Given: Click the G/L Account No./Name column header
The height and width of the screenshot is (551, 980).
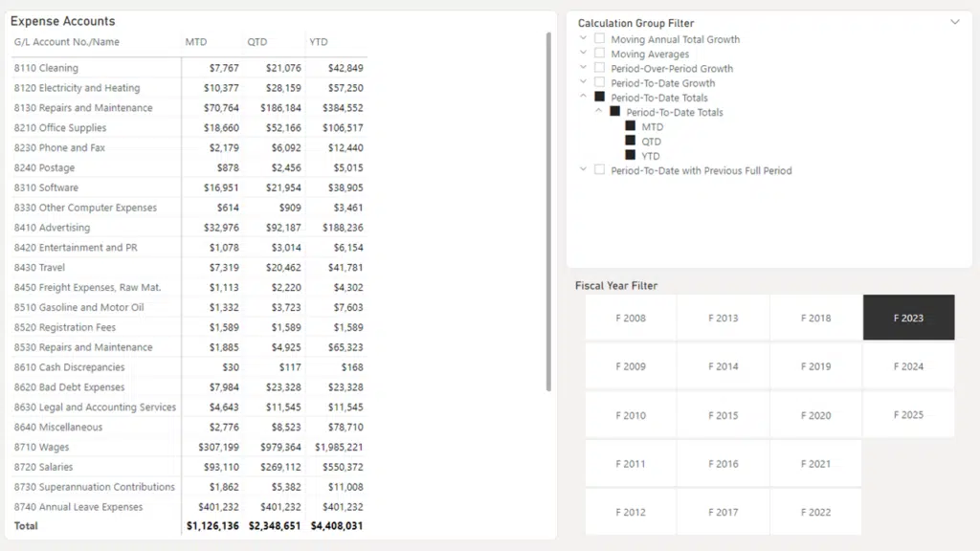Looking at the screenshot, I should (67, 42).
